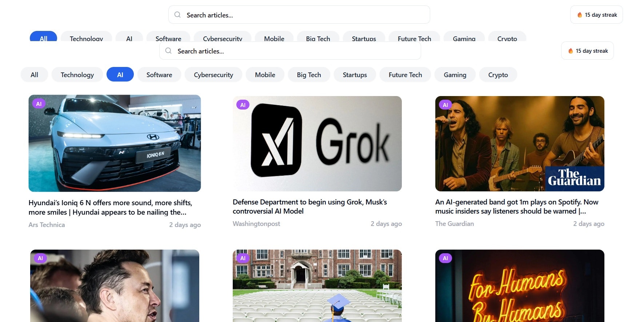Read the Hyundai's Ioniq 6 N article headline
Image resolution: width=644 pixels, height=322 pixels.
pyautogui.click(x=111, y=207)
